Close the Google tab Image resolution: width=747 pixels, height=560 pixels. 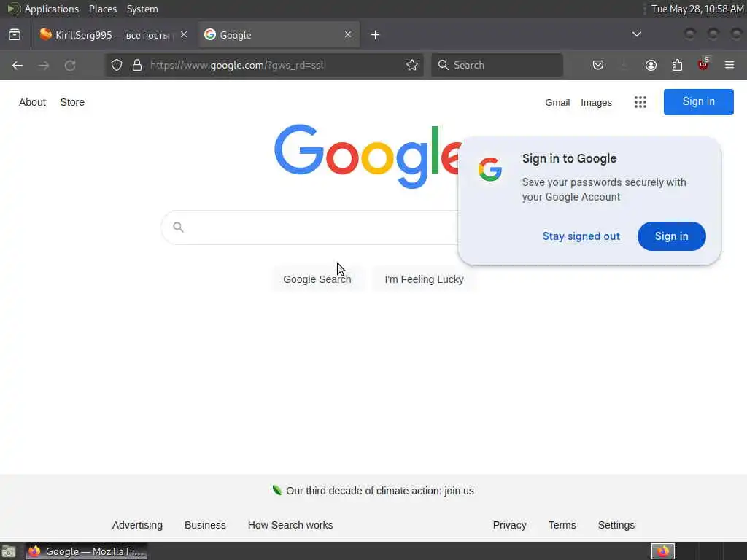pos(348,34)
